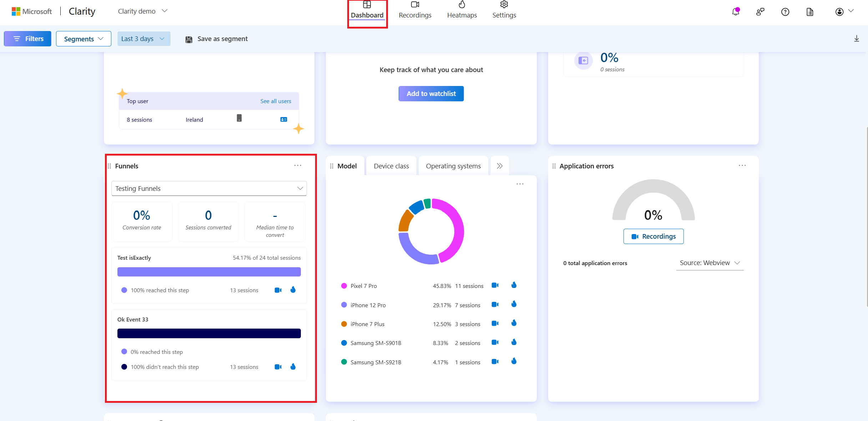Navigate to Heatmaps using toolbar icon
Screen dimensions: 868x421
462,10
